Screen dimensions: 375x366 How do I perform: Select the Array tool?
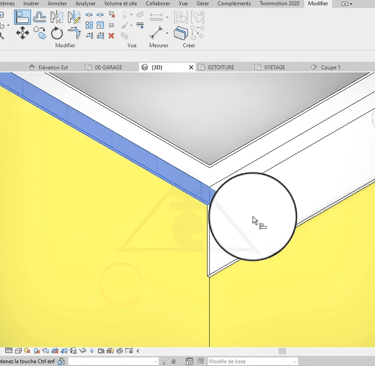[89, 25]
